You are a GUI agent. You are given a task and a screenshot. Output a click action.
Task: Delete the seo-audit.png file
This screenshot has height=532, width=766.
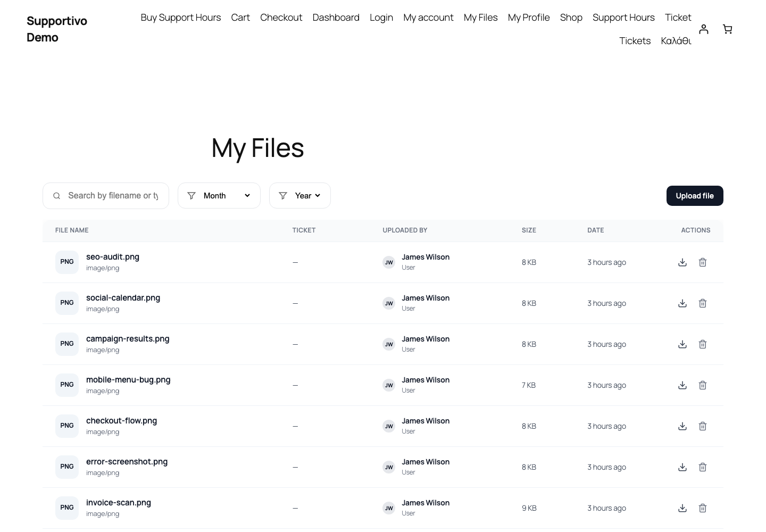pos(703,262)
